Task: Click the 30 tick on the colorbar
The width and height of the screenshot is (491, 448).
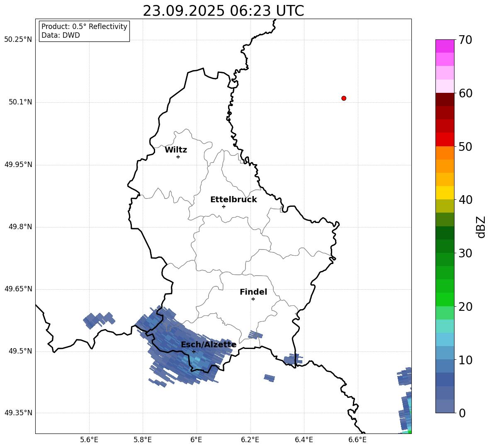Action: pyautogui.click(x=465, y=253)
